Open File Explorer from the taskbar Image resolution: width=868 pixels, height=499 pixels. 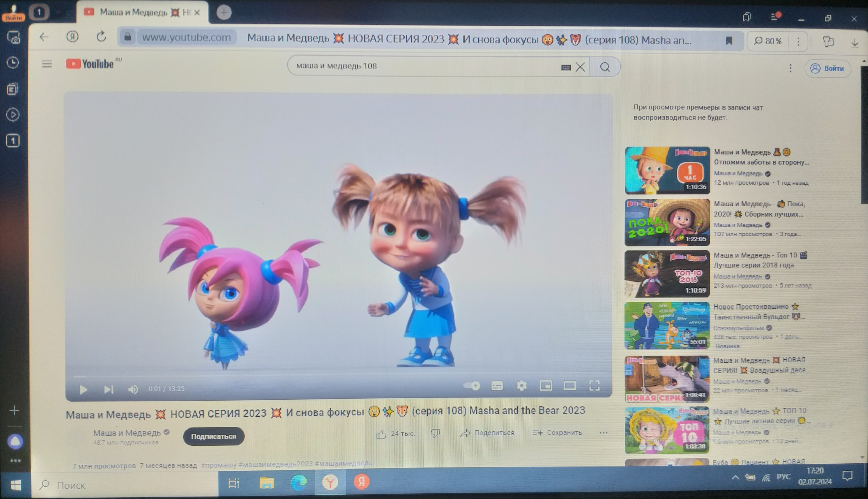267,483
